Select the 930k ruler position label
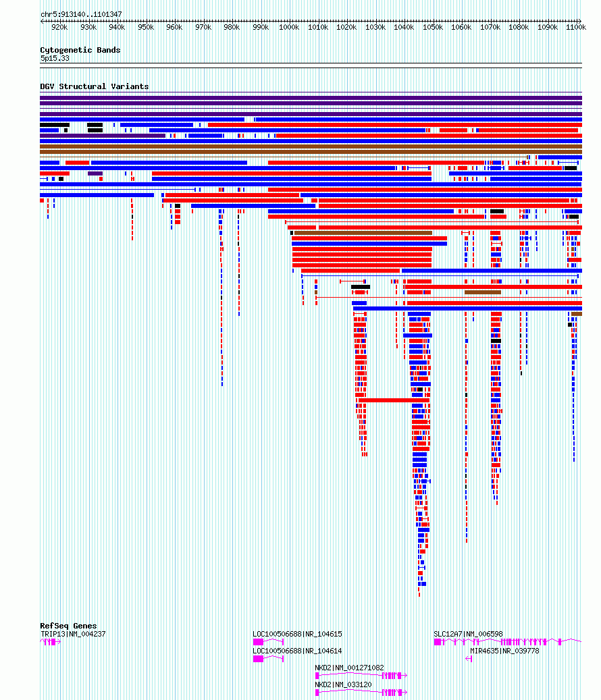 (x=88, y=27)
